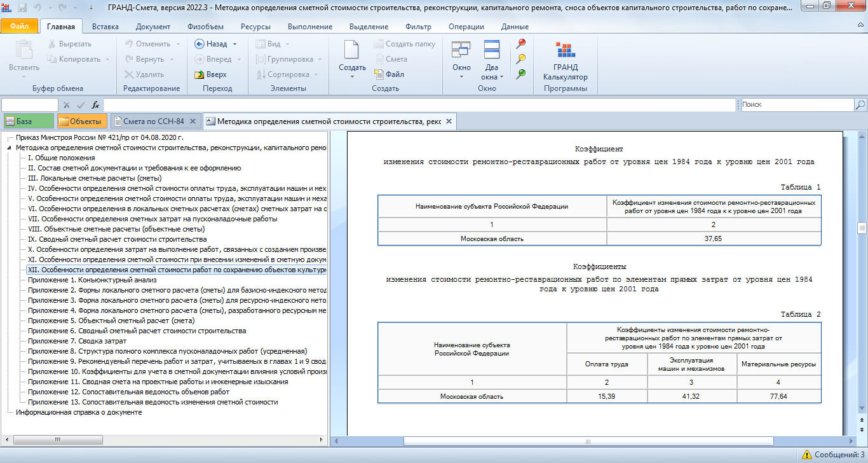This screenshot has height=463, width=868.
Task: Switch to the Вставка ribbon tab
Action: pos(105,27)
